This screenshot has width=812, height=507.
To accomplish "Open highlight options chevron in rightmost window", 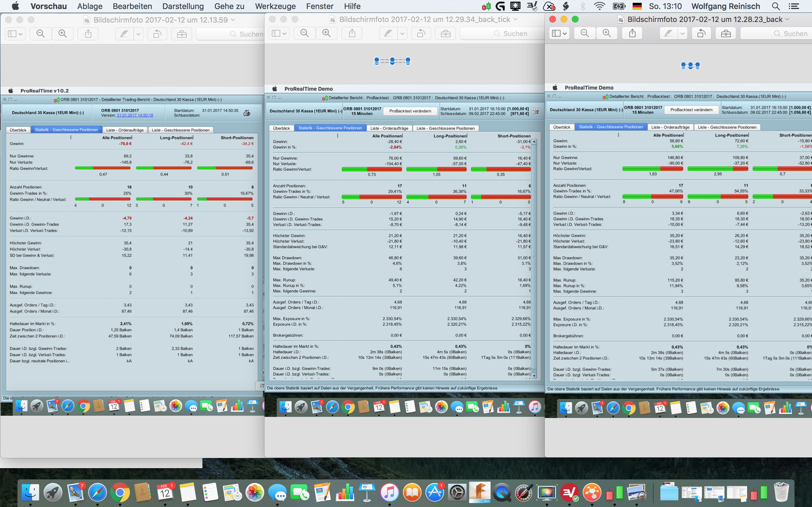I will click(683, 34).
